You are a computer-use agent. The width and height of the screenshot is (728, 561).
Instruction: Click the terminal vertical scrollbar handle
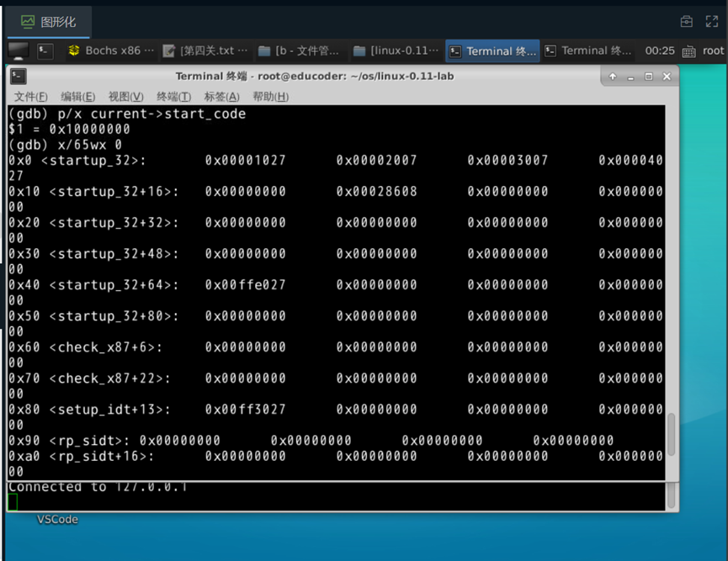[x=671, y=434]
